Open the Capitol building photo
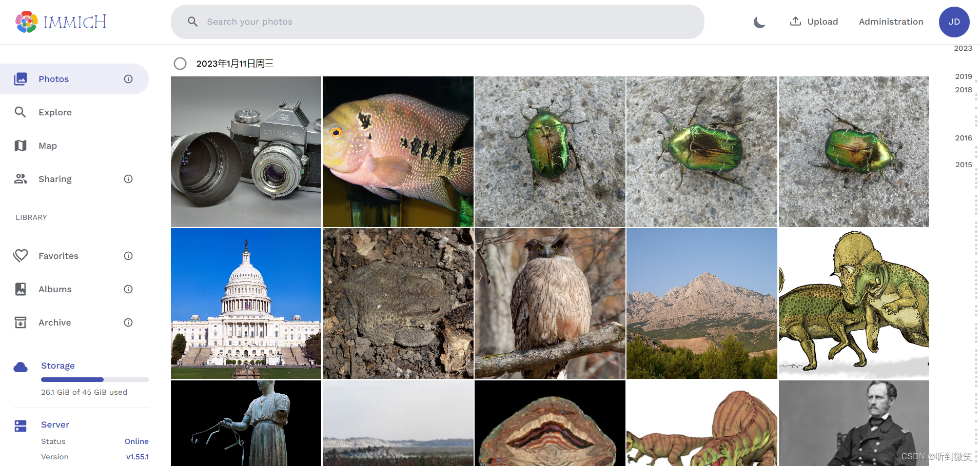Image resolution: width=980 pixels, height=466 pixels. (x=246, y=303)
